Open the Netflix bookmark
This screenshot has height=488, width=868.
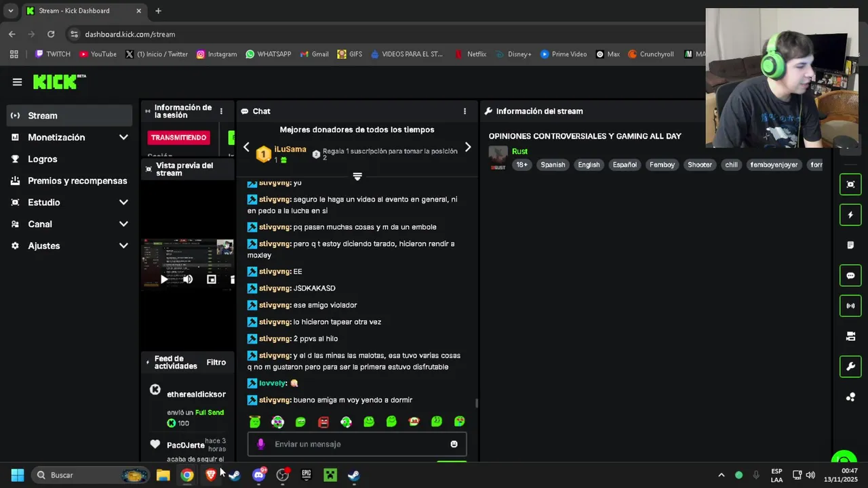pos(471,54)
